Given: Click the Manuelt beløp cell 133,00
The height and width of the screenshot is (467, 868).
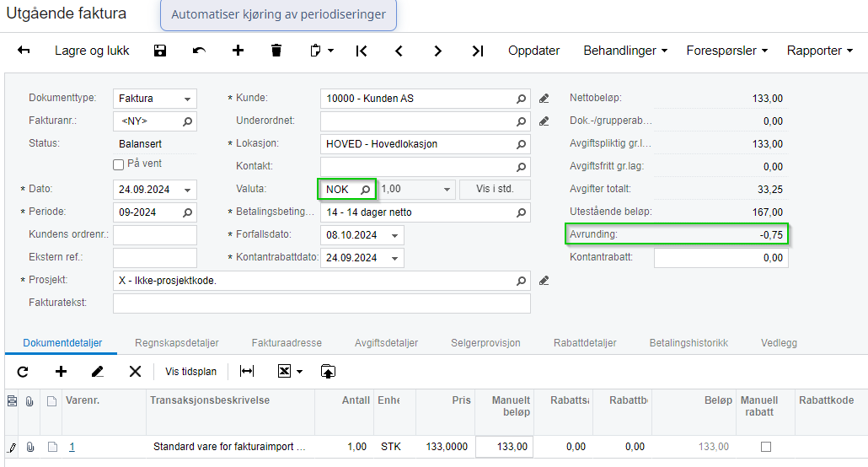Looking at the screenshot, I should click(504, 447).
